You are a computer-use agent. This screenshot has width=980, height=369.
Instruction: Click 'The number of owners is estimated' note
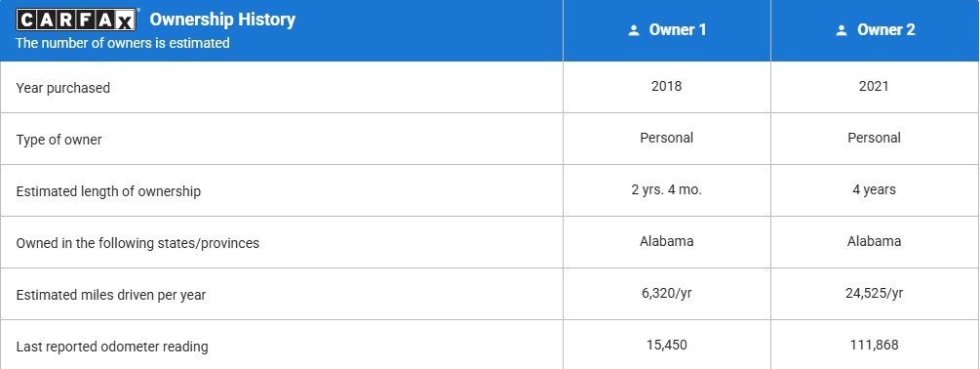click(123, 43)
